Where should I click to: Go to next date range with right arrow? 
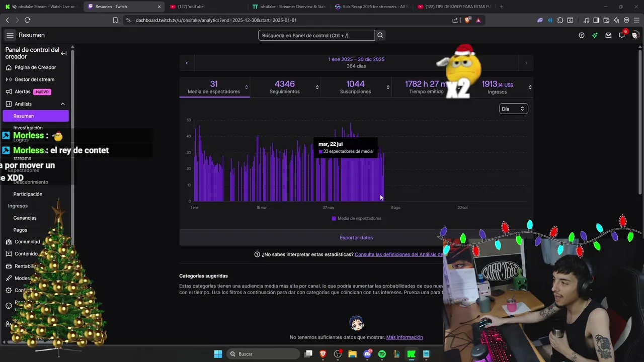tap(526, 63)
